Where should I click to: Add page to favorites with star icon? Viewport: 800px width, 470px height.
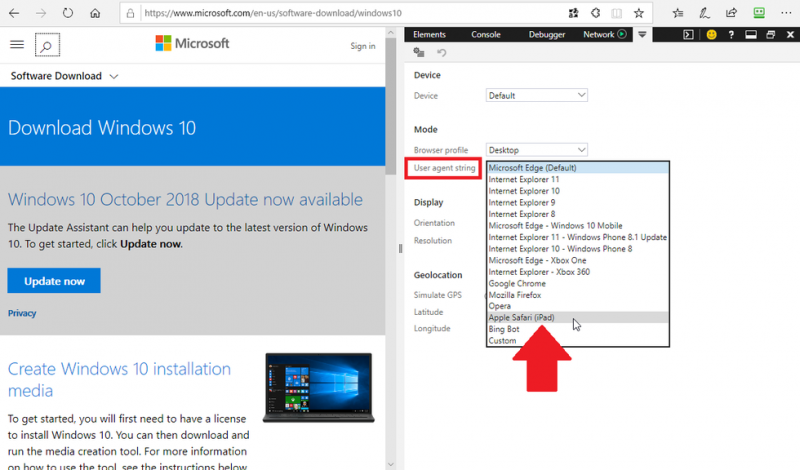click(639, 13)
